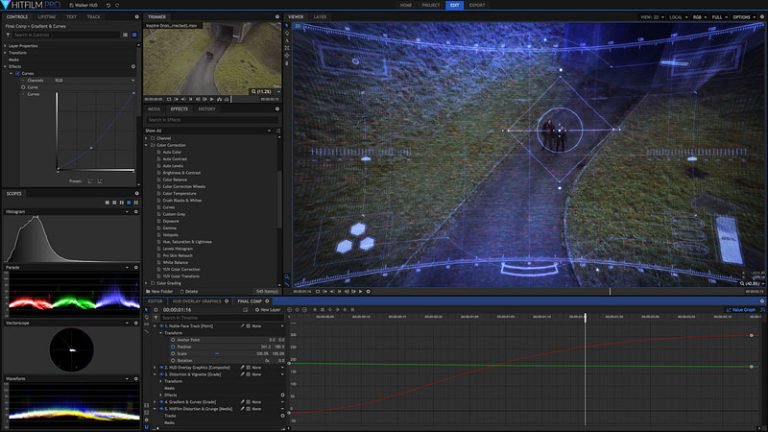
Task: Expand the Color Grading folder
Action: click(x=146, y=283)
